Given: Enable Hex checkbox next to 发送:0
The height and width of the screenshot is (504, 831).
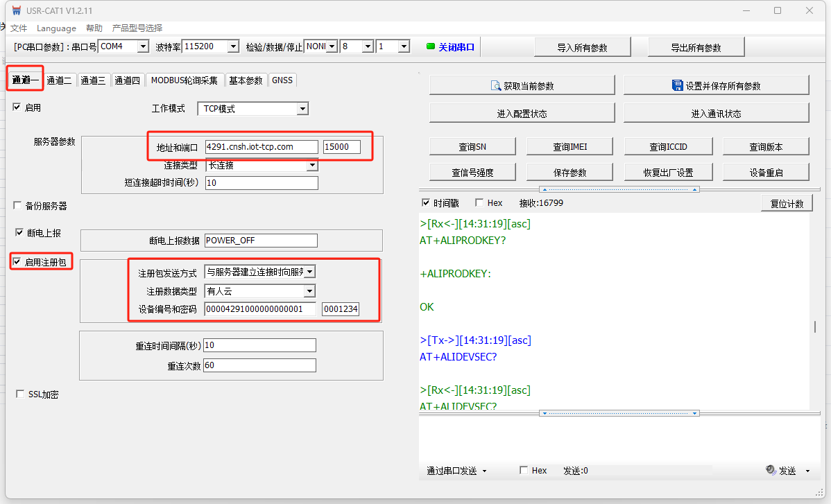Looking at the screenshot, I should (524, 470).
